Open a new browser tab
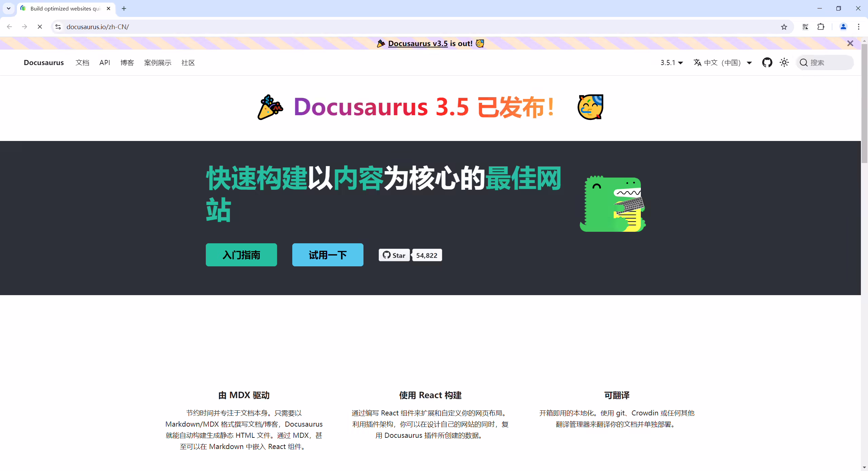The height and width of the screenshot is (471, 868). coord(124,8)
